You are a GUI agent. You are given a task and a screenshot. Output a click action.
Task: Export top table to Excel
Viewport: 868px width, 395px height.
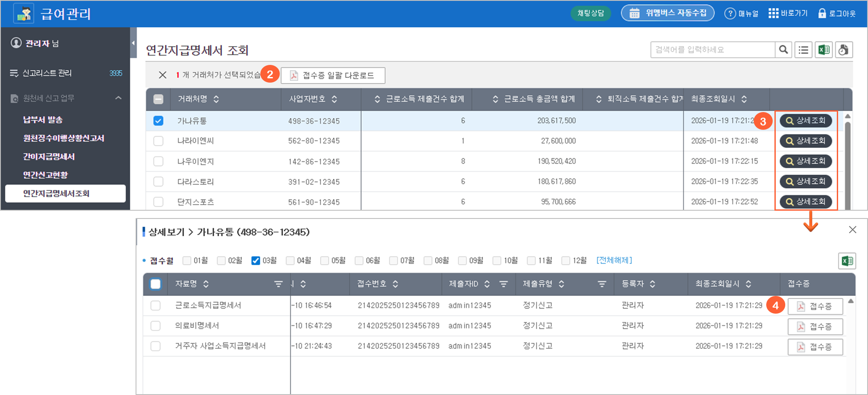click(824, 50)
